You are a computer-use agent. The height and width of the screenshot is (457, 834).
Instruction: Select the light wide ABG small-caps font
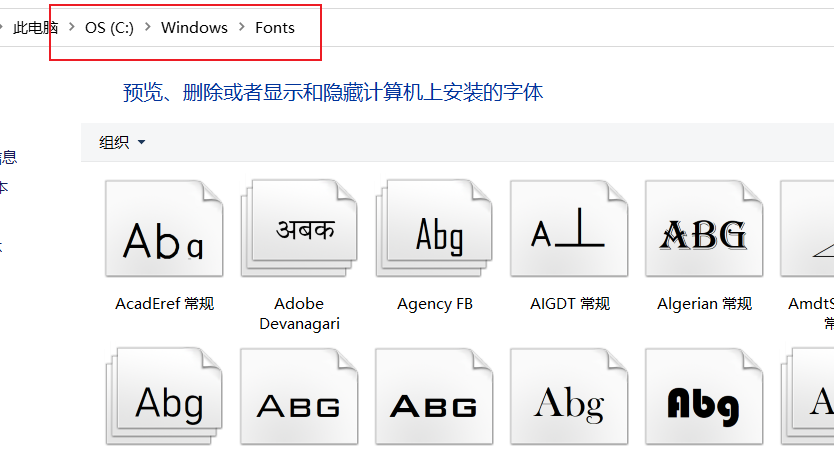299,396
